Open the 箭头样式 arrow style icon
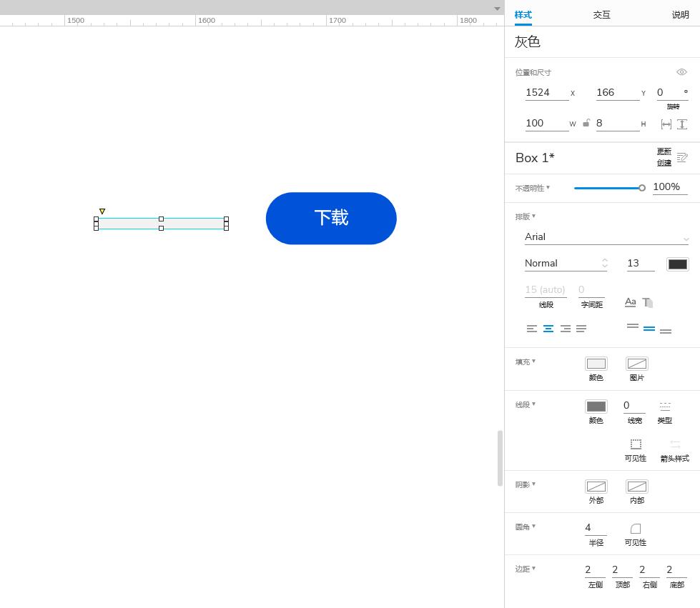The image size is (700, 608). 675,444
